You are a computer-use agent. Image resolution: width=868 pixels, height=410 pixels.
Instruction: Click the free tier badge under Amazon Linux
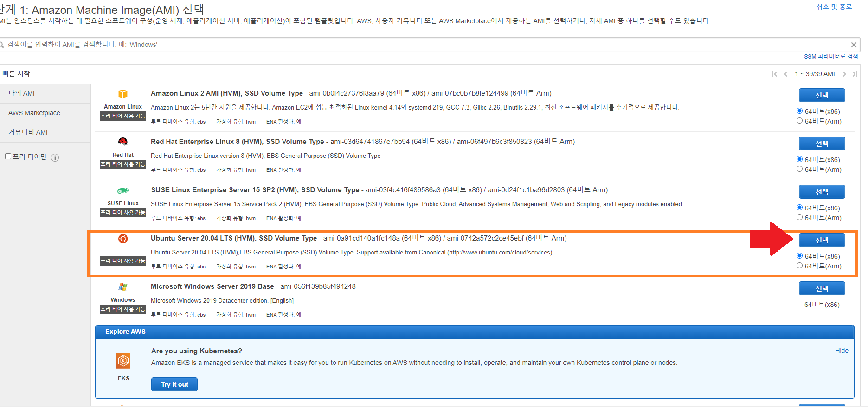point(123,116)
